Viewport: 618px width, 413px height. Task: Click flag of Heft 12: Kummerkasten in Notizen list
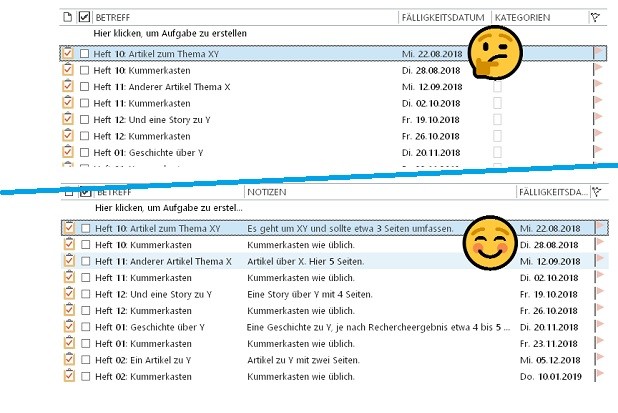coord(600,311)
